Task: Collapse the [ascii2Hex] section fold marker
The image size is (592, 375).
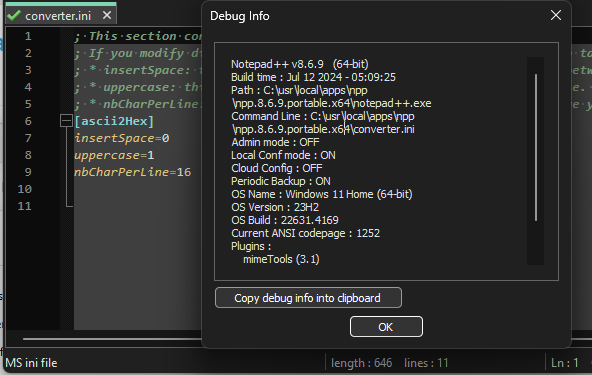Action: pos(66,121)
